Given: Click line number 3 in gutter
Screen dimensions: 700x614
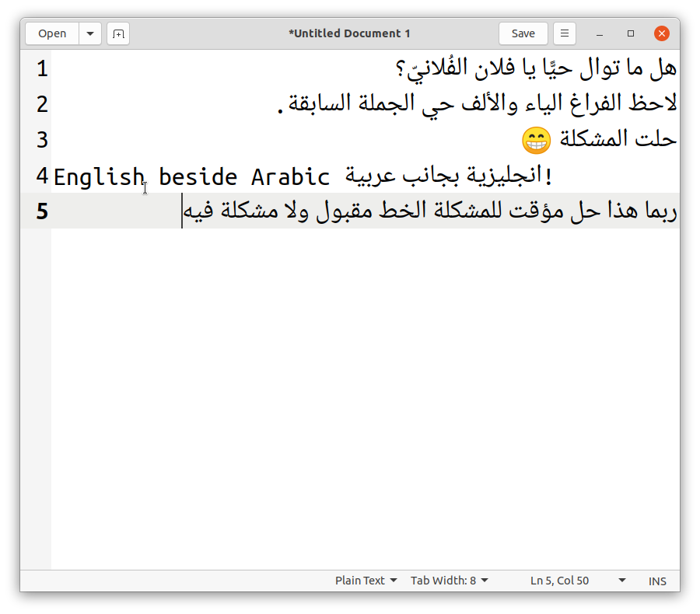Looking at the screenshot, I should 42,140.
